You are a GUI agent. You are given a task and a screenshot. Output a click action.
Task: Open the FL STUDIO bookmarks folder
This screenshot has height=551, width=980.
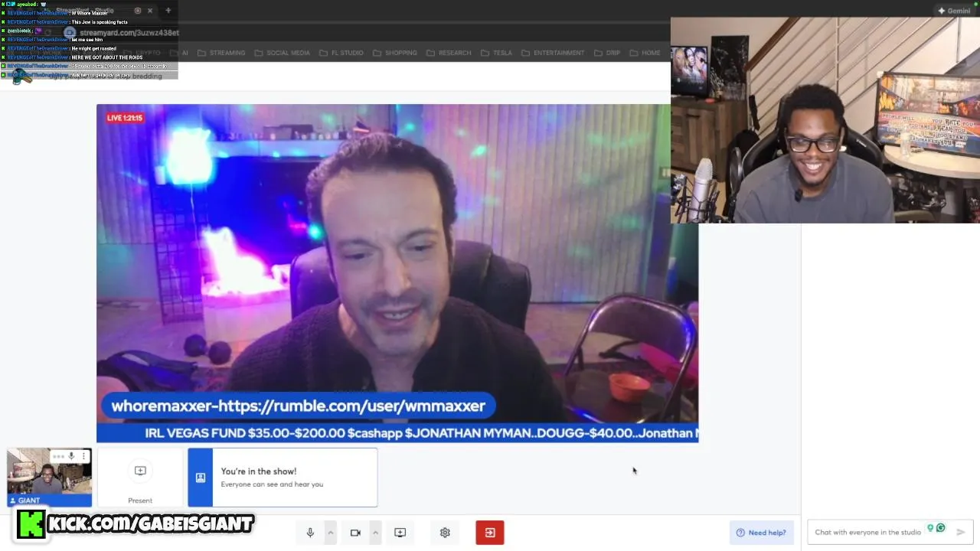pyautogui.click(x=341, y=53)
